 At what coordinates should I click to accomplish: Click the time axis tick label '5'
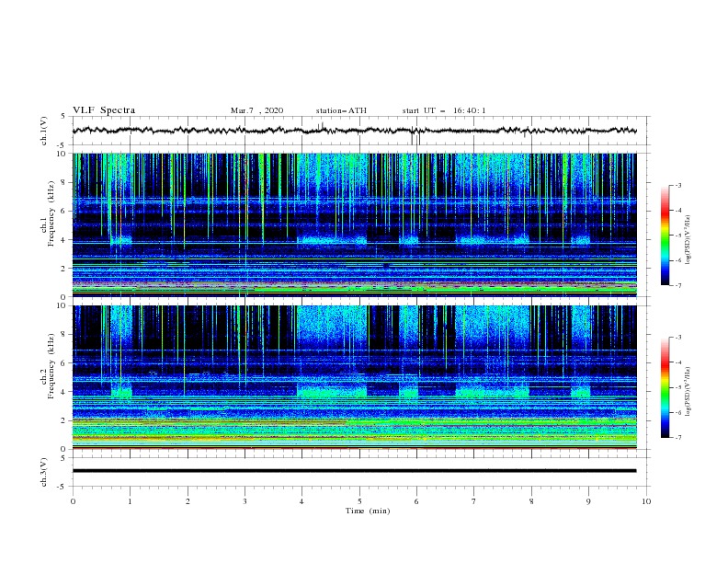(359, 501)
